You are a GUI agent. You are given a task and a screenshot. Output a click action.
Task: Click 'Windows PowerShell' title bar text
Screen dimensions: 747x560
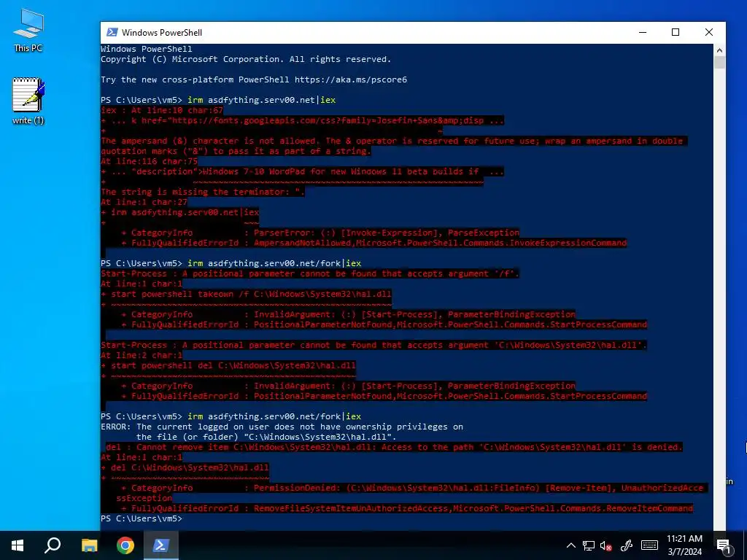click(162, 32)
